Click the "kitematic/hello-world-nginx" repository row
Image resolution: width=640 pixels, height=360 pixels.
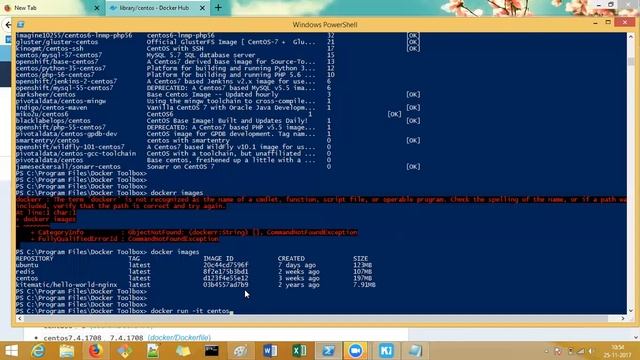(196, 284)
